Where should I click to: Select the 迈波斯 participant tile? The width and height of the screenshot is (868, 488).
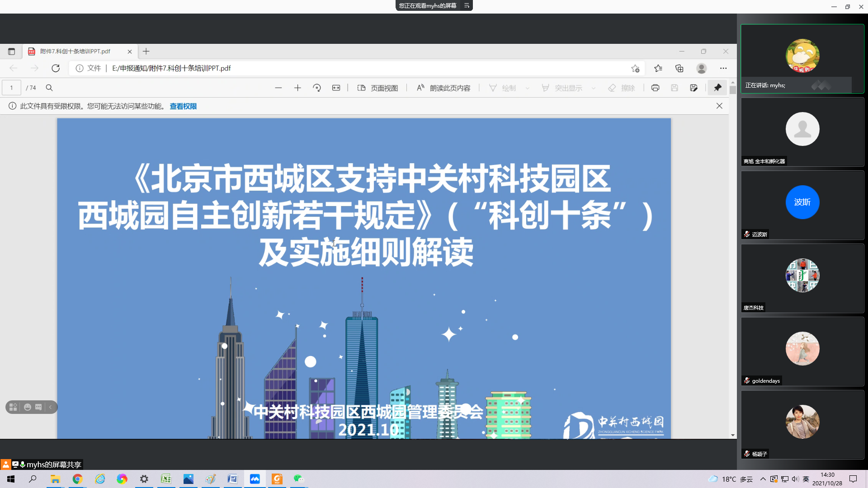802,205
